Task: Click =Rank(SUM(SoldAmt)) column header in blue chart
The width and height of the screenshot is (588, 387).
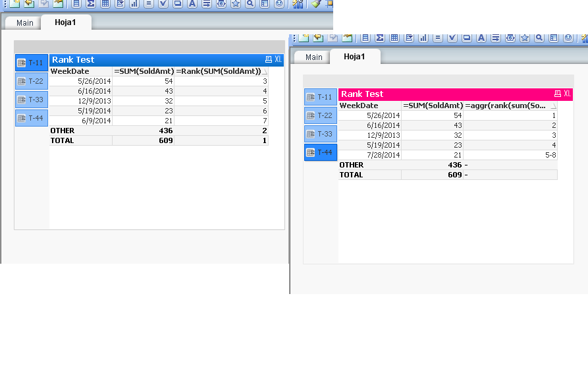Action: click(x=221, y=71)
